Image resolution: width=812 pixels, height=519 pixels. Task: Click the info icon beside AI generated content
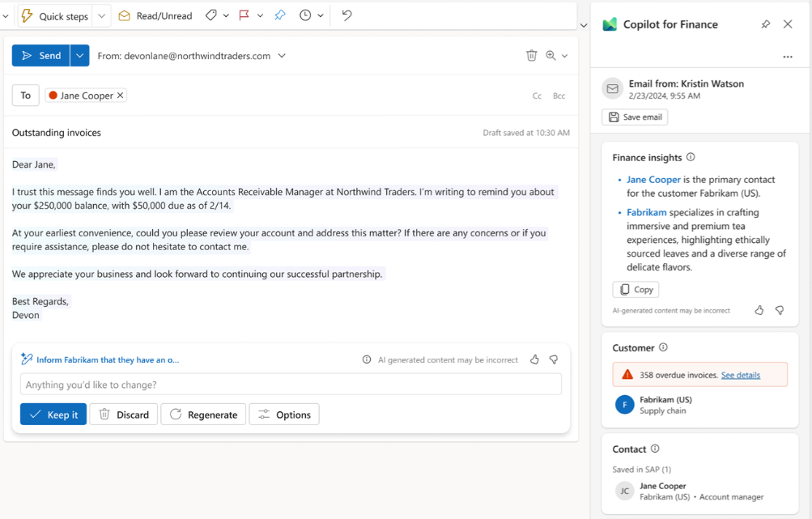pos(367,359)
